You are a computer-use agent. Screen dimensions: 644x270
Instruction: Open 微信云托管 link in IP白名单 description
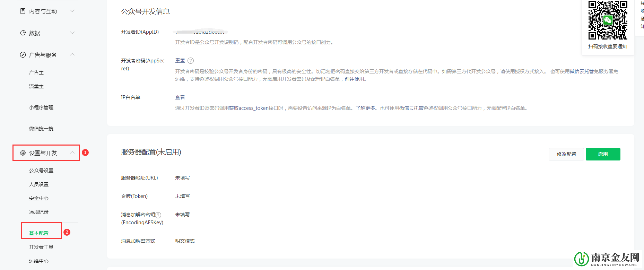pyautogui.click(x=411, y=108)
